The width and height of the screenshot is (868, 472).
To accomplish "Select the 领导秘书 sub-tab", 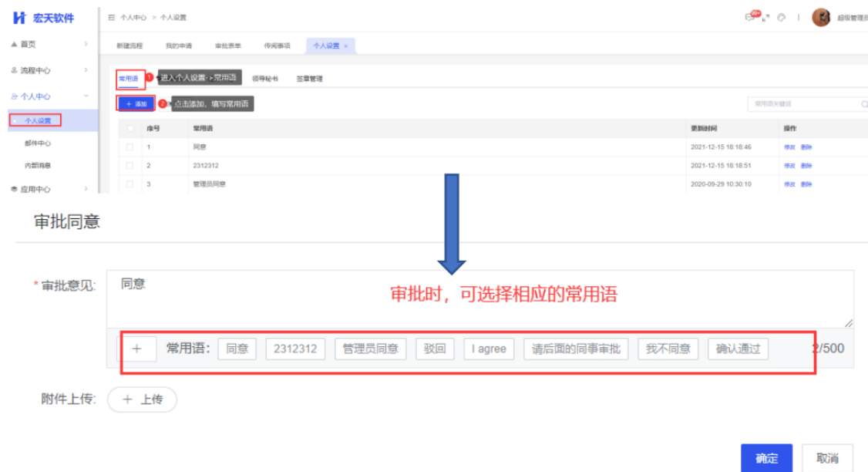I will tap(265, 79).
